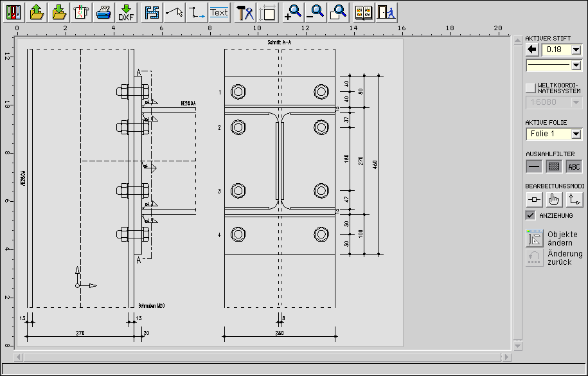Click the exit door icon
Image resolution: width=588 pixels, height=376 pixels.
click(386, 12)
